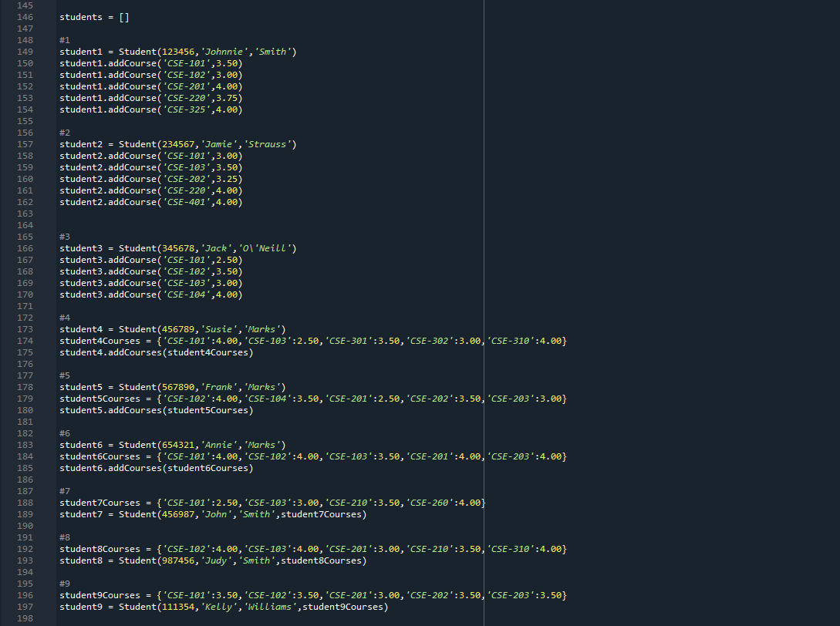840x626 pixels.
Task: Click the name 'Jack'
Action: point(216,248)
